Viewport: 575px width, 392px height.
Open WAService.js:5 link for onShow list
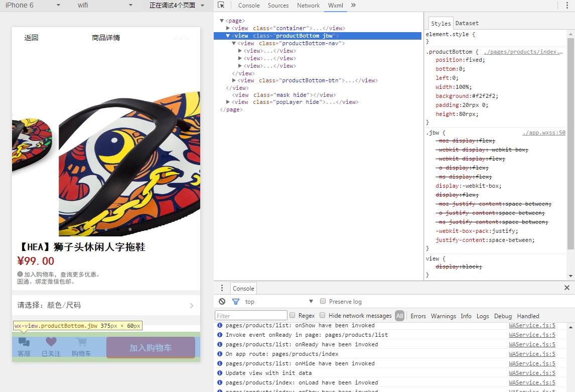click(x=532, y=325)
